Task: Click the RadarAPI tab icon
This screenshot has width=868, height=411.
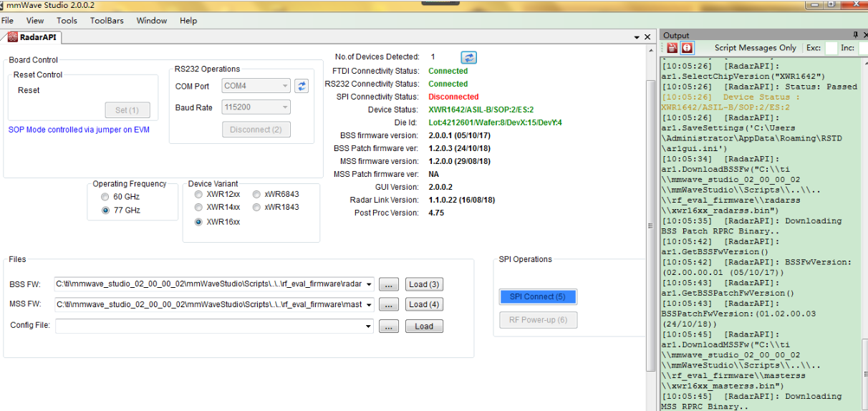Action: pos(13,37)
